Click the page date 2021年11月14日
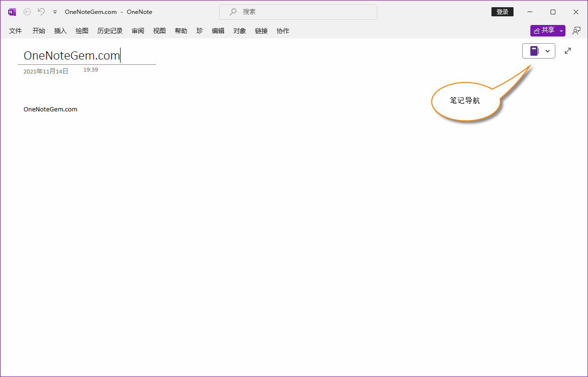 [46, 71]
